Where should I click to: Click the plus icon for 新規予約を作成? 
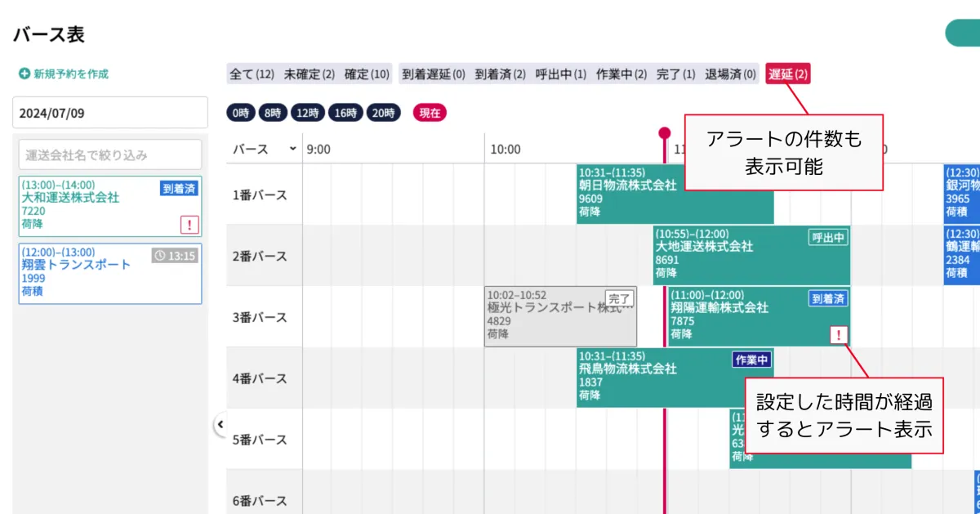(x=24, y=74)
